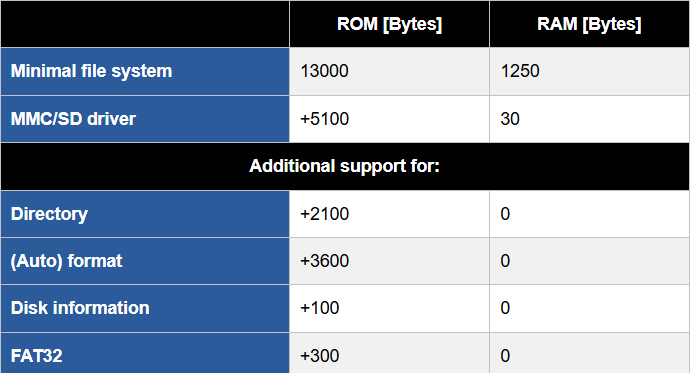Click the empty top-left header cell

tap(145, 24)
